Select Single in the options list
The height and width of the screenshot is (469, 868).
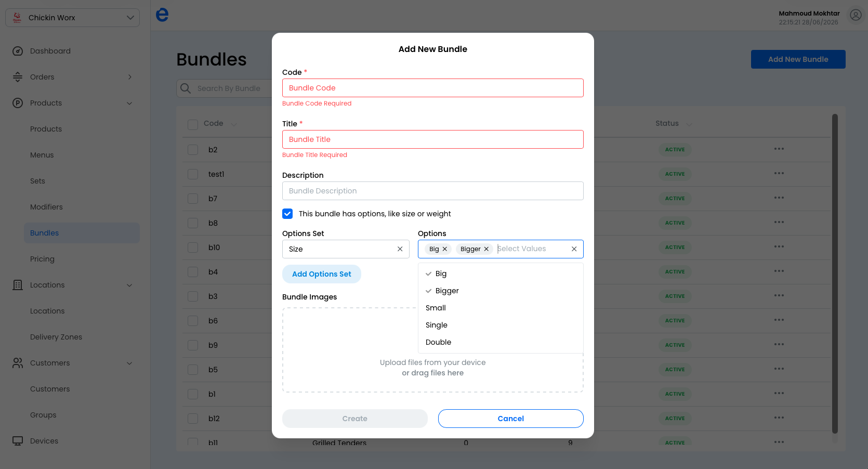click(x=501, y=325)
